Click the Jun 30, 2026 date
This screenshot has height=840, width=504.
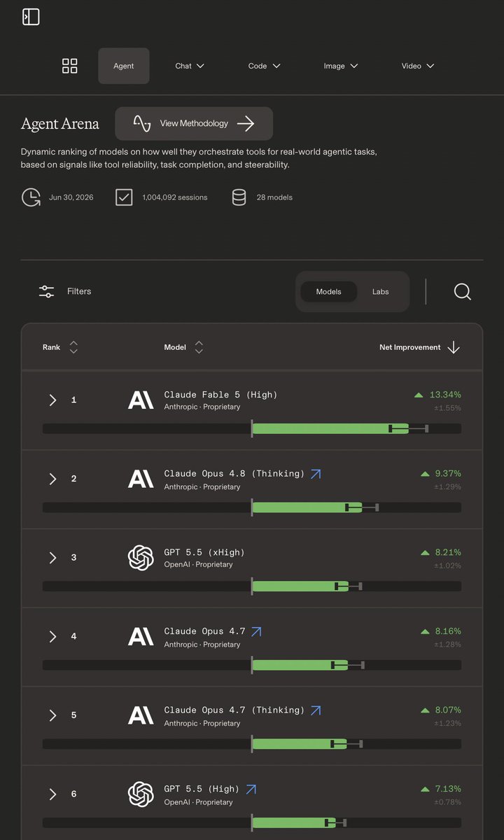pyautogui.click(x=71, y=197)
